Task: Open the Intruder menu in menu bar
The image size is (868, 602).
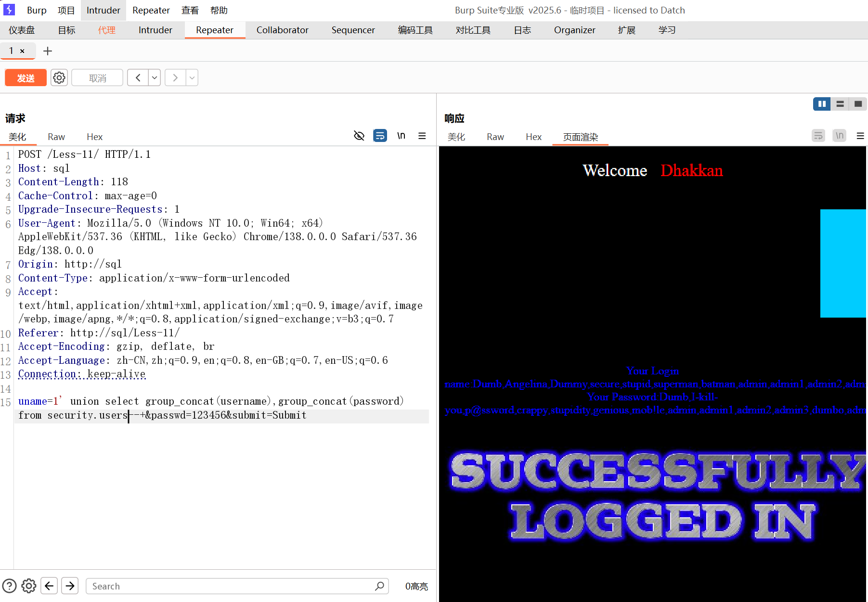Action: click(104, 10)
